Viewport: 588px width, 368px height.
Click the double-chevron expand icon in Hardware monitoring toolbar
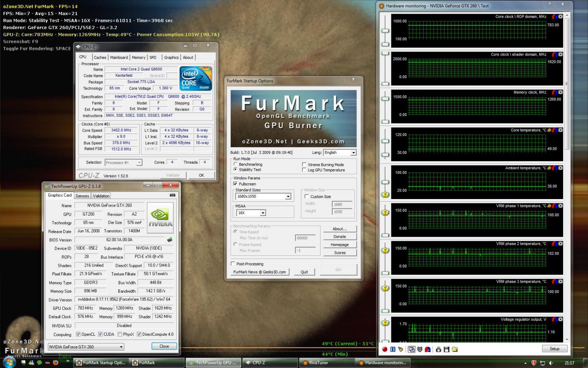[420, 349]
